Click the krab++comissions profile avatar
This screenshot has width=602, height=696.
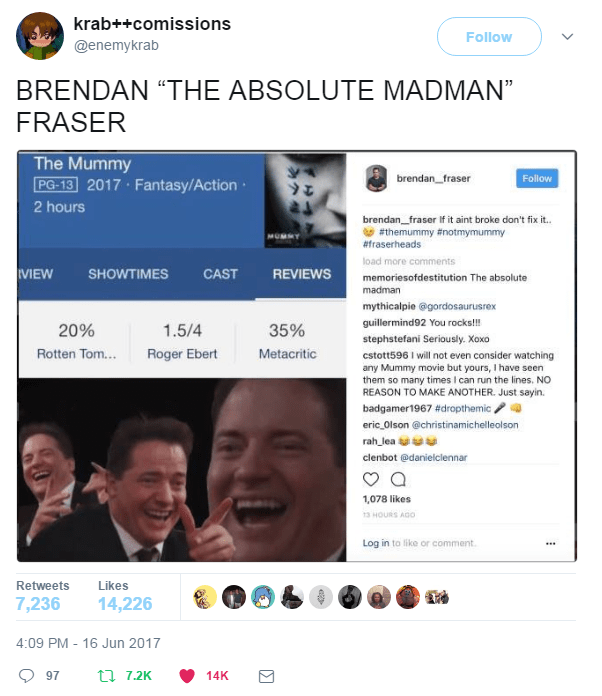click(x=40, y=36)
